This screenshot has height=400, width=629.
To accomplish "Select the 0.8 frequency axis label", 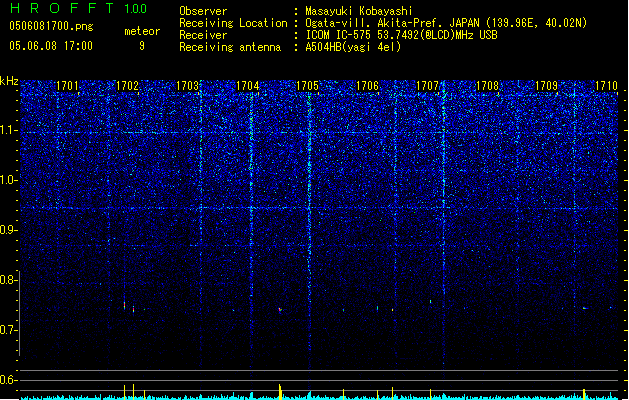I will point(8,280).
